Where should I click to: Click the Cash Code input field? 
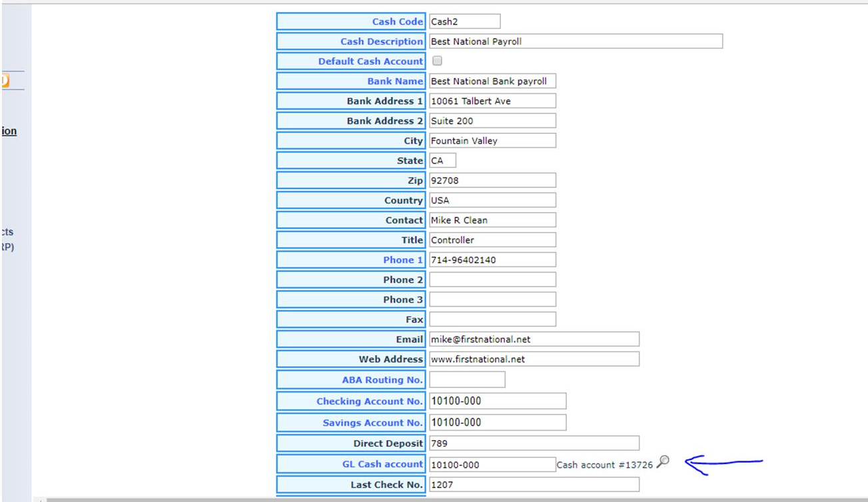click(464, 22)
